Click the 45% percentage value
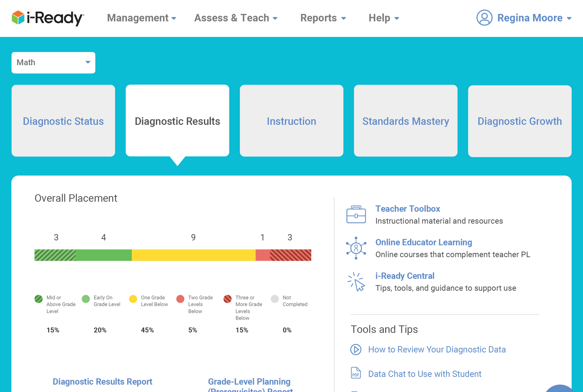The image size is (583, 392). pos(147,330)
